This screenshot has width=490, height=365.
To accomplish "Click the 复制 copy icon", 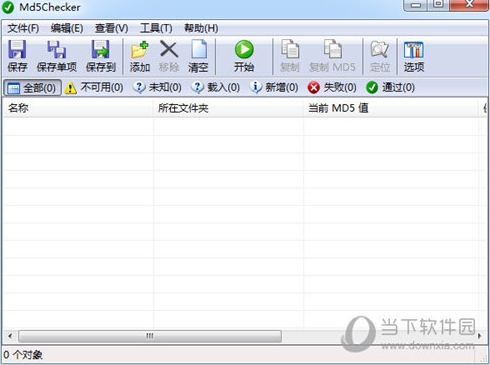I will point(290,49).
